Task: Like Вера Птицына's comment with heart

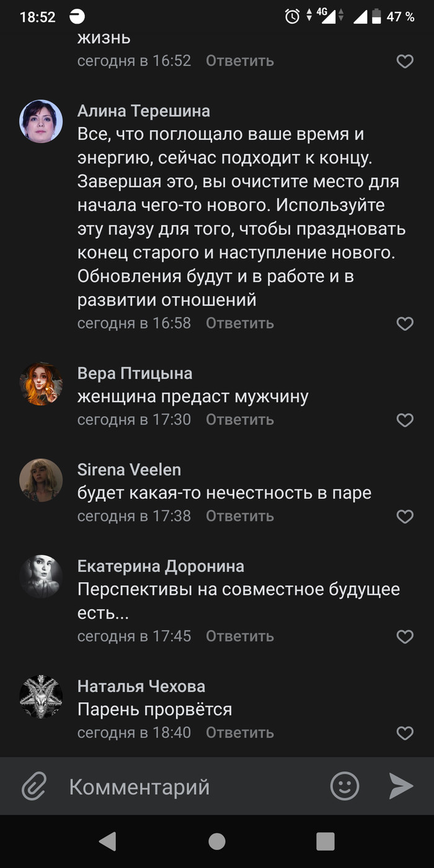Action: point(405,420)
